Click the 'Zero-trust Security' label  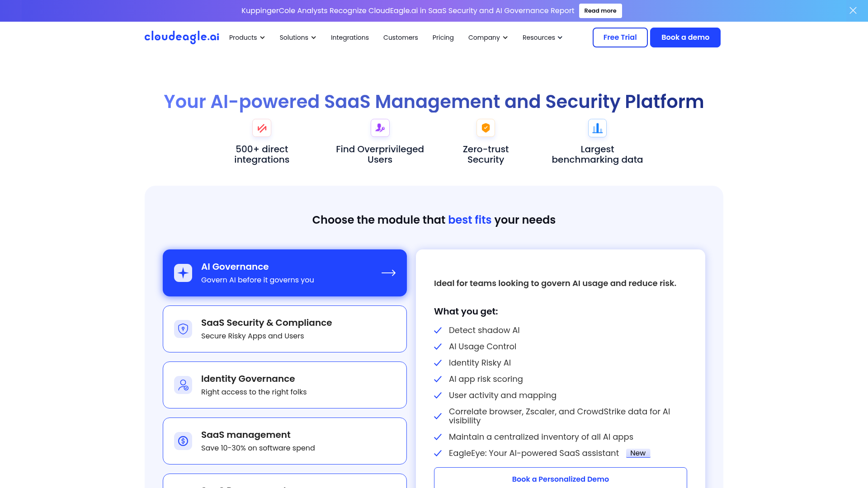pyautogui.click(x=486, y=154)
